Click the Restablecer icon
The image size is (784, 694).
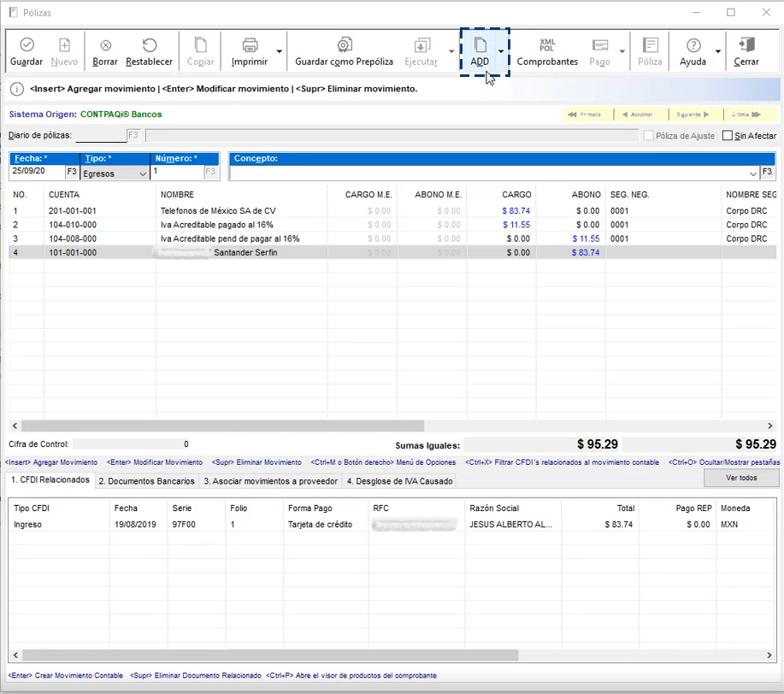tap(149, 46)
